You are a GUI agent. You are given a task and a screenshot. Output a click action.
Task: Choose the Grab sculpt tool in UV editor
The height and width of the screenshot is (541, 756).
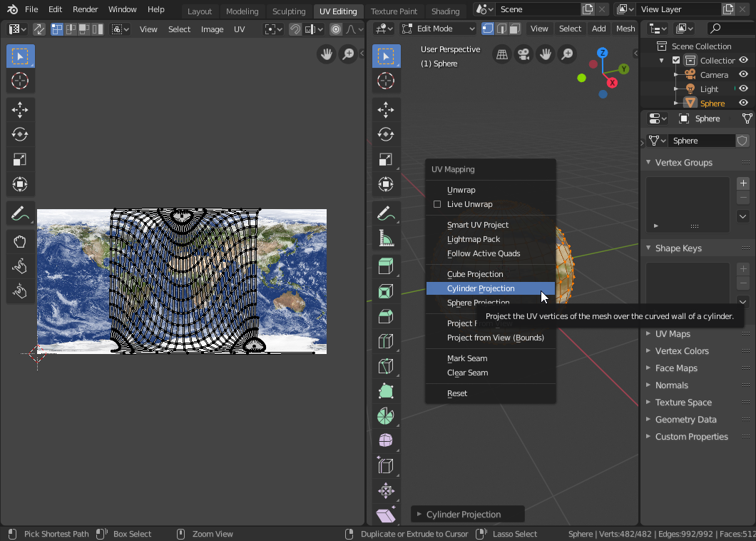[x=20, y=243]
